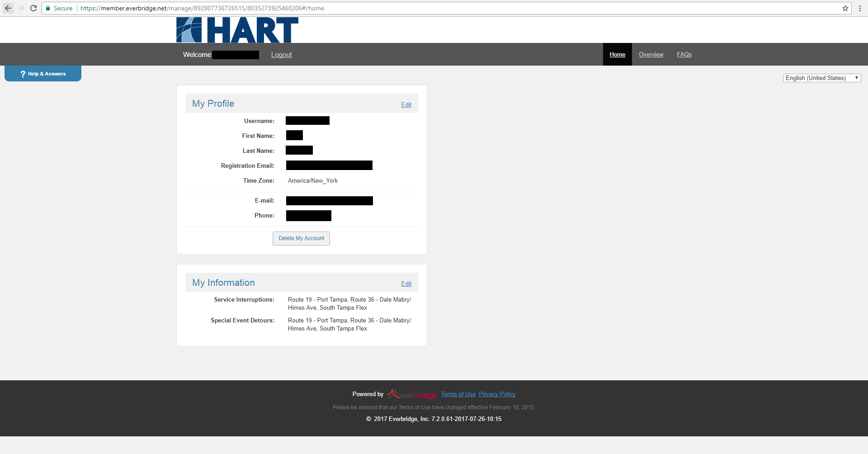
Task: Log out using the Logout link
Action: point(281,55)
